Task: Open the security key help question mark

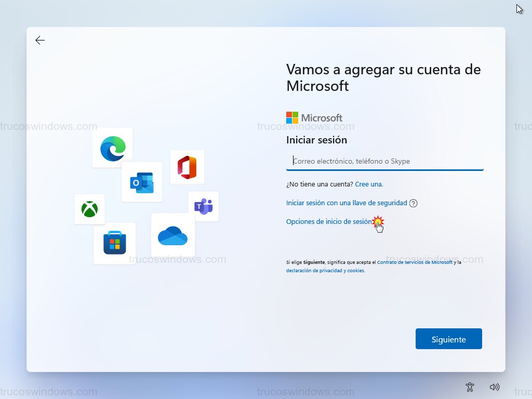Action: click(413, 203)
